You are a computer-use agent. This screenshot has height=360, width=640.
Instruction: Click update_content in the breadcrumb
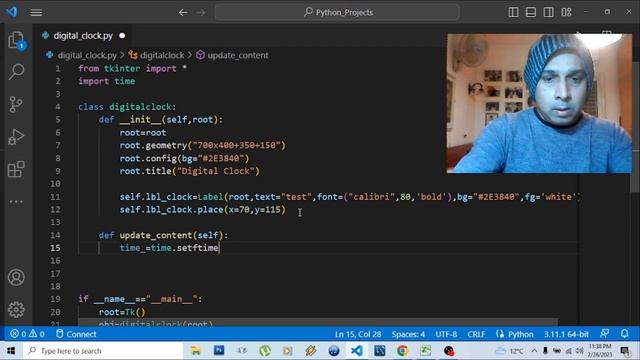click(238, 55)
